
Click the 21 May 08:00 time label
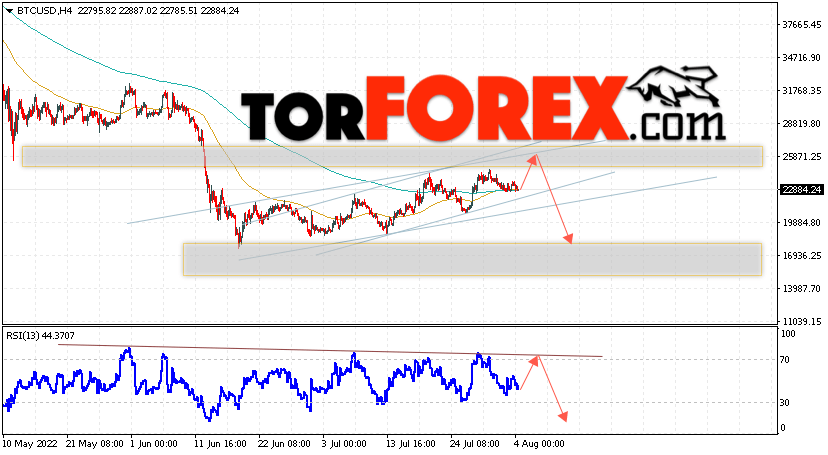click(95, 443)
